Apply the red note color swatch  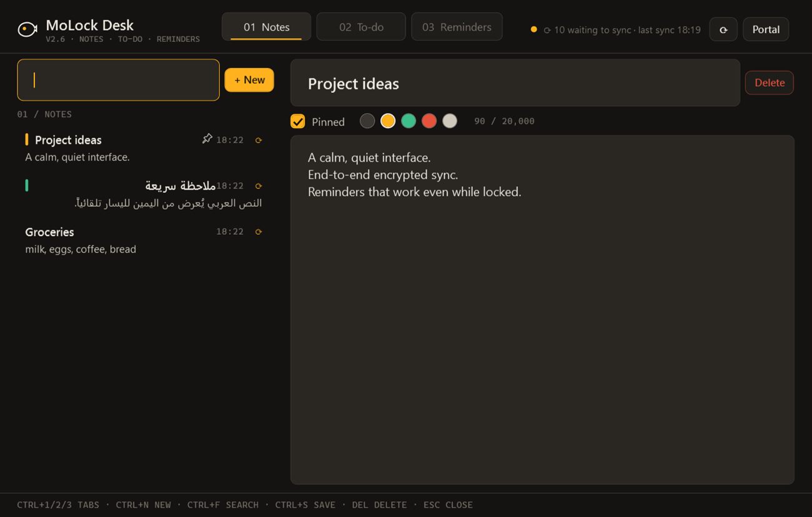click(429, 121)
